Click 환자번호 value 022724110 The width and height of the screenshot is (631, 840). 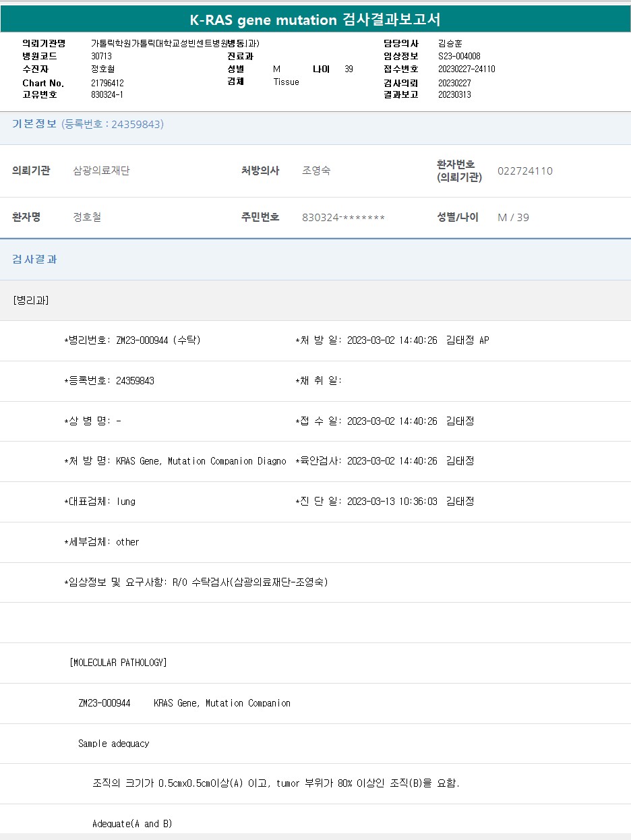524,171
